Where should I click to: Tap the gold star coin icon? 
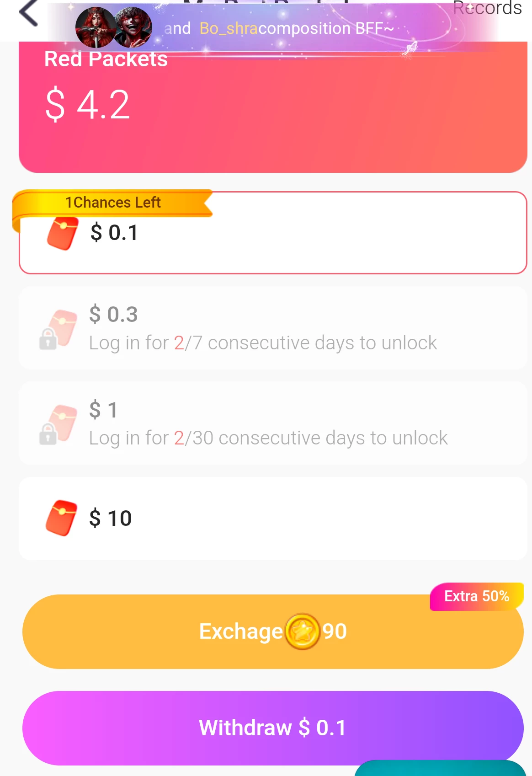coord(302,632)
